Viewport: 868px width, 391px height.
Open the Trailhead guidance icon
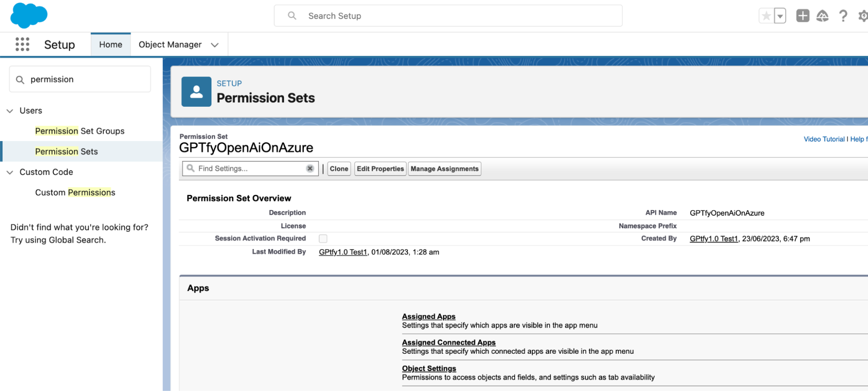tap(822, 16)
